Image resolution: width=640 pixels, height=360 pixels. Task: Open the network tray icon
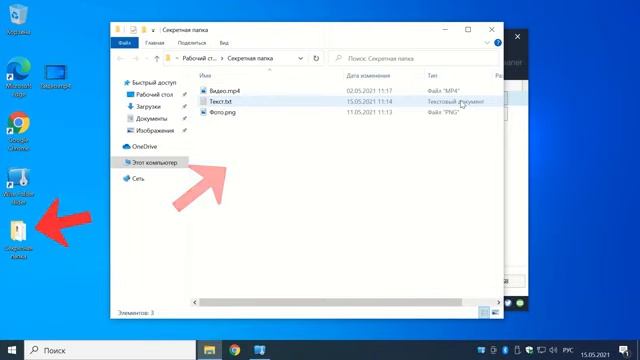(541, 350)
